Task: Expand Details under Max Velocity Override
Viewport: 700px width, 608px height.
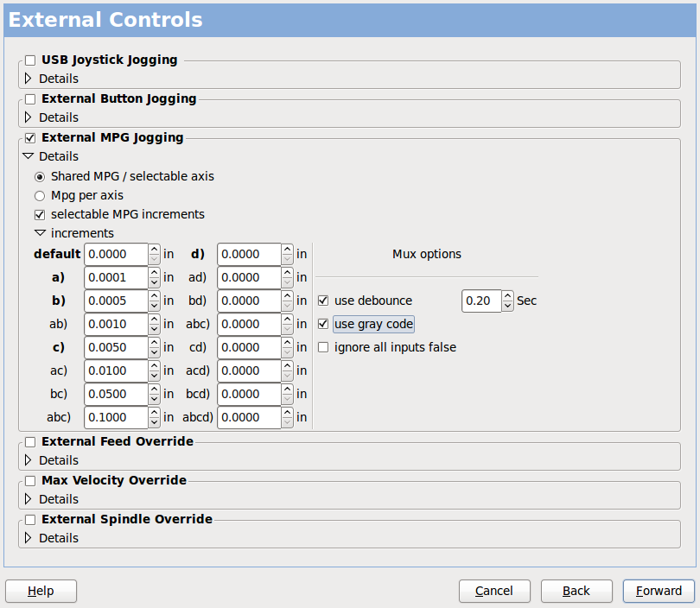Action: tap(28, 498)
